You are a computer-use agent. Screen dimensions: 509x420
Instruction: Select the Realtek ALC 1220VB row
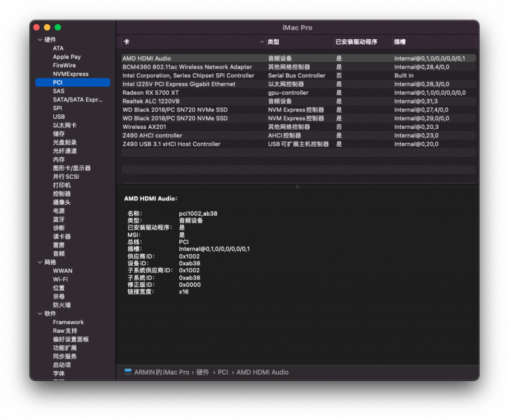point(298,101)
